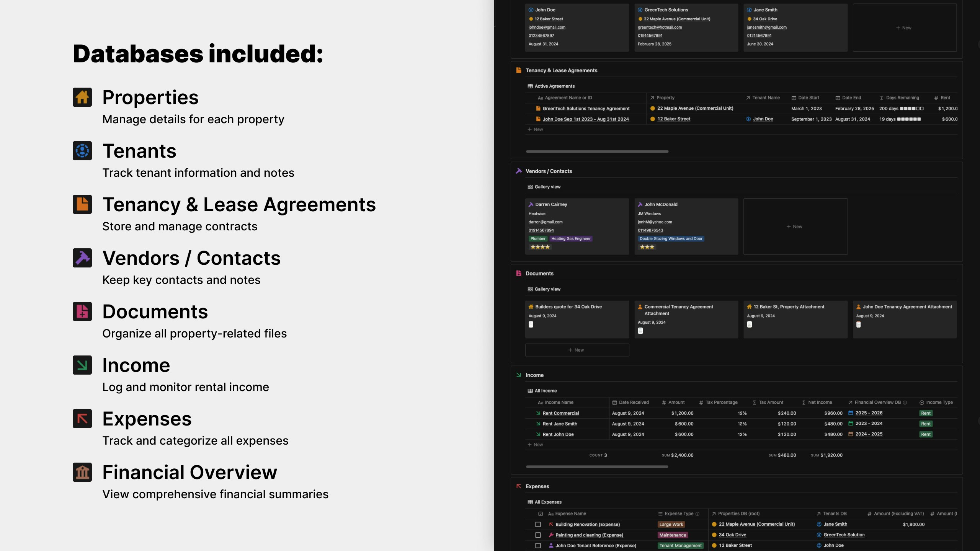
Task: Click New under the Documents gallery
Action: (577, 350)
